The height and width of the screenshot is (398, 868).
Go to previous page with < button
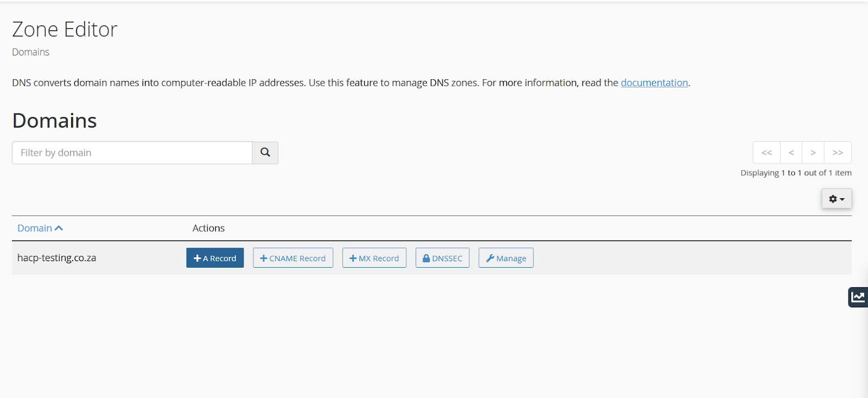792,153
